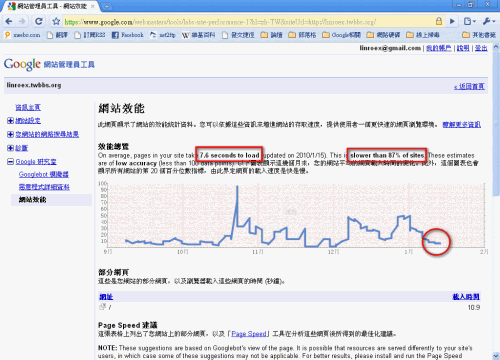Click the 10.9 load time value
Viewport: 500px width, 360px height.
[x=474, y=307]
